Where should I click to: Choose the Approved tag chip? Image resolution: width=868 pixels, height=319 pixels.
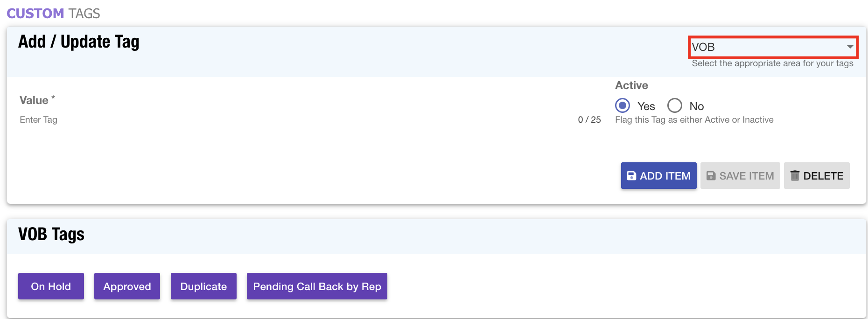pyautogui.click(x=127, y=286)
